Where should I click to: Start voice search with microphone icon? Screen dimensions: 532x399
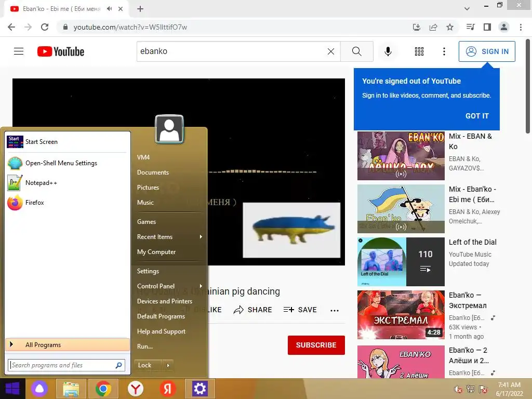pos(388,51)
